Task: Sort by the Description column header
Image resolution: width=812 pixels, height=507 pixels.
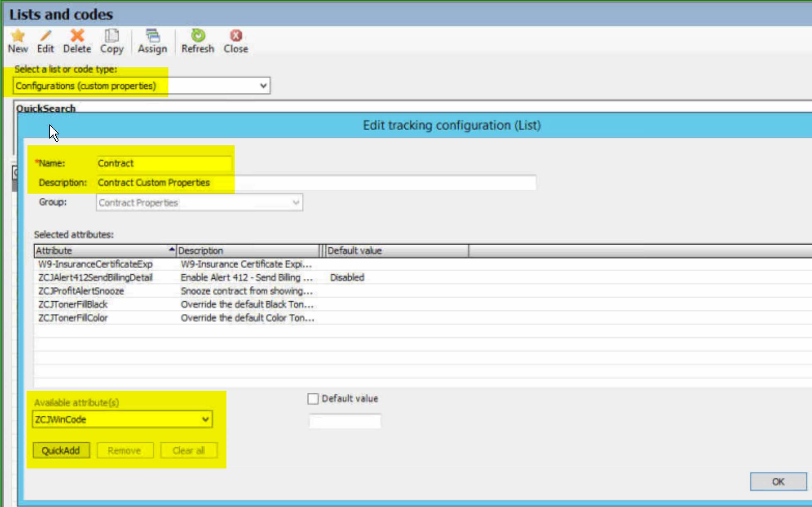Action: (x=248, y=251)
